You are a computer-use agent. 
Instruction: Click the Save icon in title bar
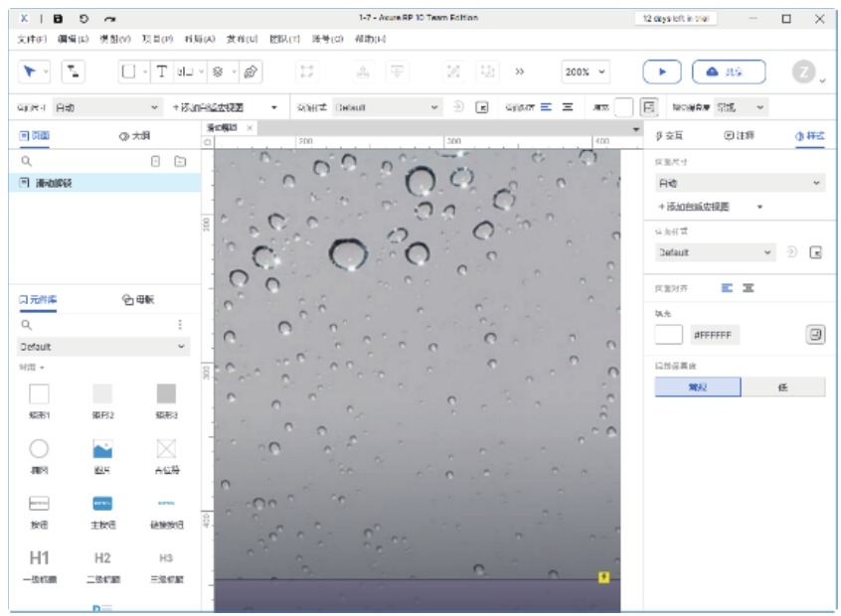point(58,18)
